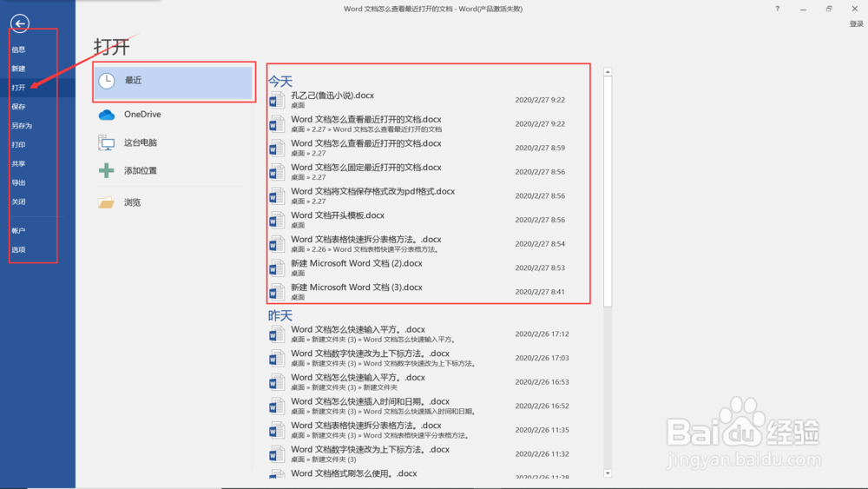Click 保存 in the sidebar
This screenshot has width=868, height=489.
pyautogui.click(x=19, y=106)
